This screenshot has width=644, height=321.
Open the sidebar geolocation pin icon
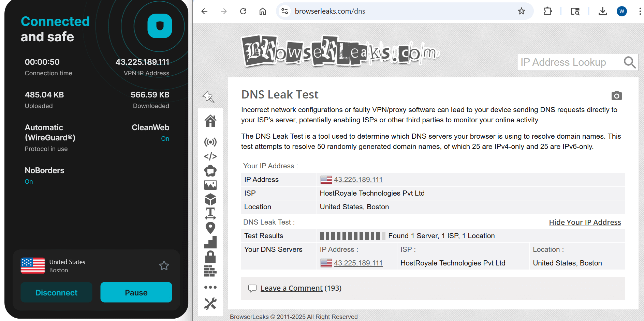[210, 228]
